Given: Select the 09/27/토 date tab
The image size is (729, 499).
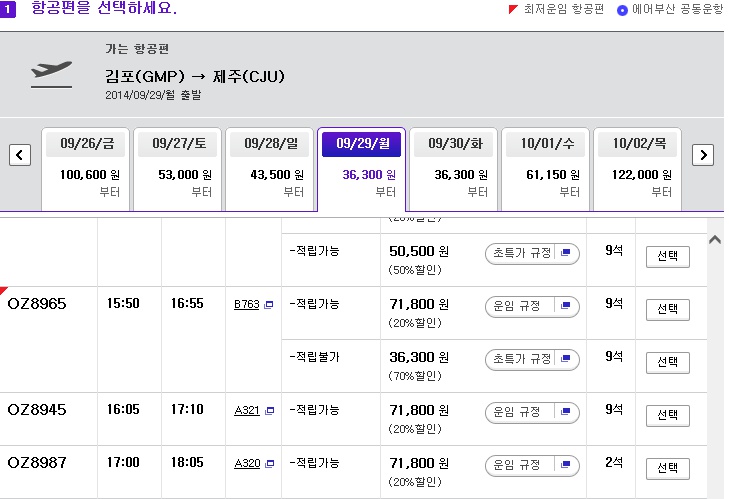Looking at the screenshot, I should (x=178, y=169).
